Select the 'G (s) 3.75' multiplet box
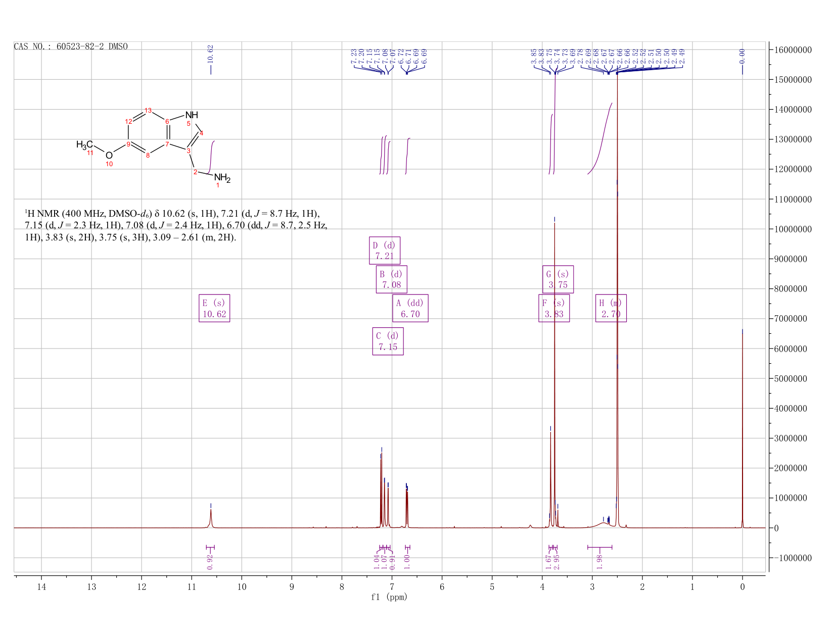 (x=558, y=279)
